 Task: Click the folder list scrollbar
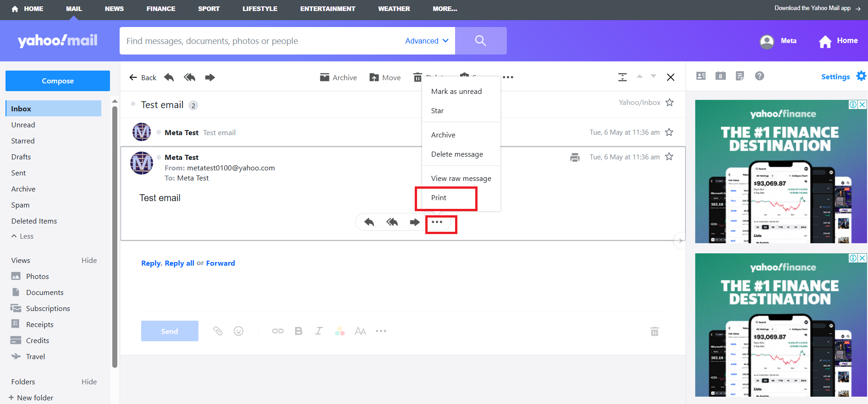pyautogui.click(x=115, y=236)
